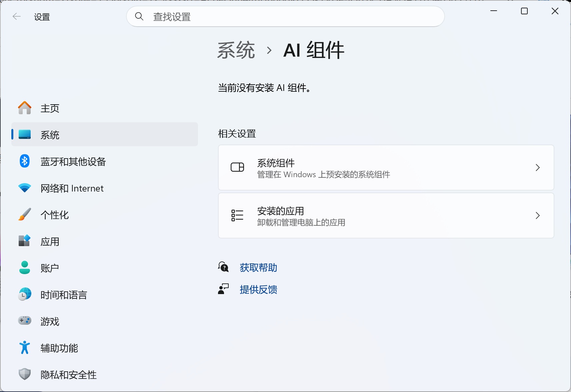The width and height of the screenshot is (571, 392).
Task: Minimize the Settings window
Action: click(494, 11)
